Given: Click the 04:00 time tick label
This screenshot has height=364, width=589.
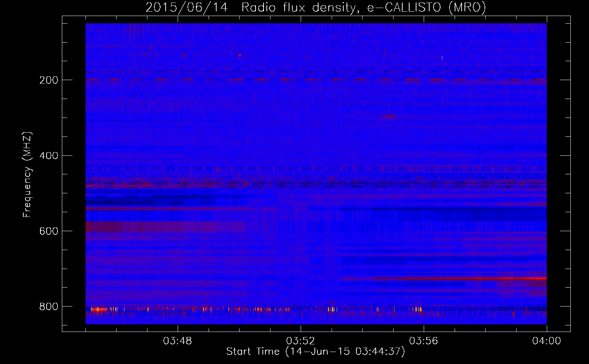Looking at the screenshot, I should [546, 341].
